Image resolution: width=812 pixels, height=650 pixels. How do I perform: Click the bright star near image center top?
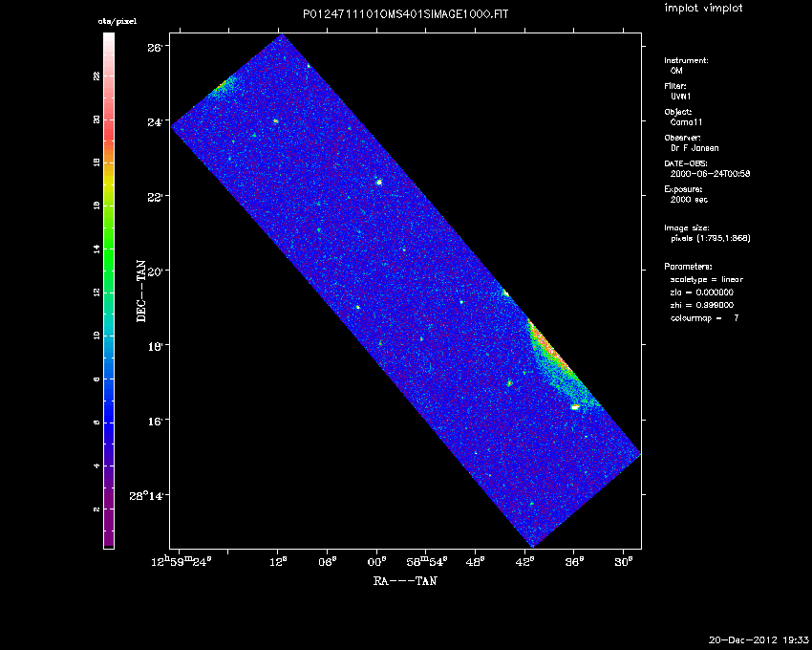[379, 182]
